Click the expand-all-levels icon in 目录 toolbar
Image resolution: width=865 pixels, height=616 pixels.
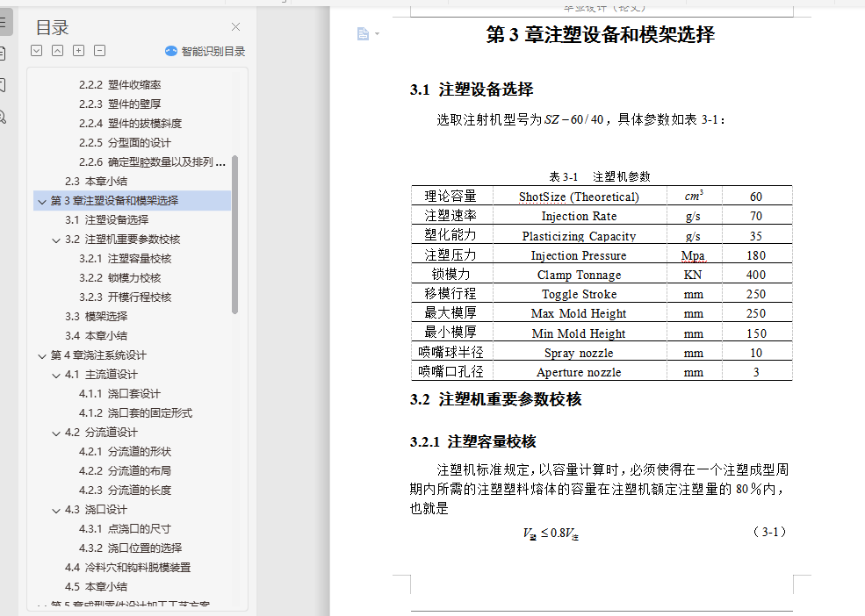36,51
